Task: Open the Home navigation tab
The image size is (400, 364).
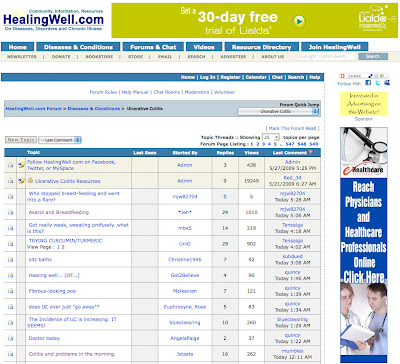Action: [x=18, y=47]
